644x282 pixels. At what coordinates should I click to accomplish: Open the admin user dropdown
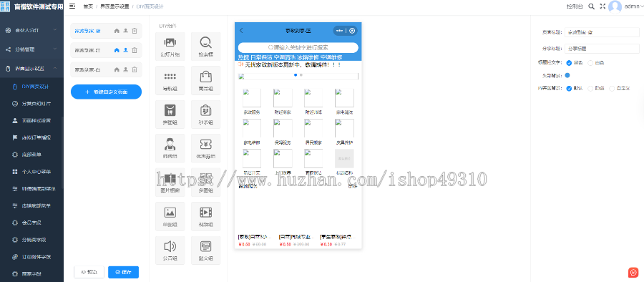coord(634,6)
